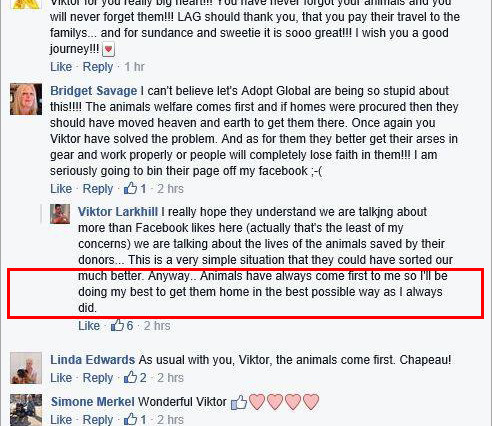
Task: View the 6 likes thumbs-up icon
Action: [x=117, y=325]
